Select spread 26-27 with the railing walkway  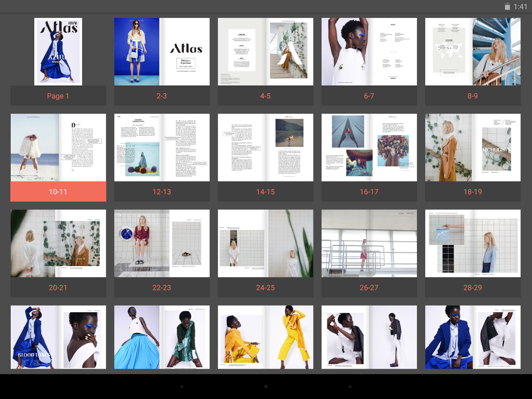[x=369, y=243]
